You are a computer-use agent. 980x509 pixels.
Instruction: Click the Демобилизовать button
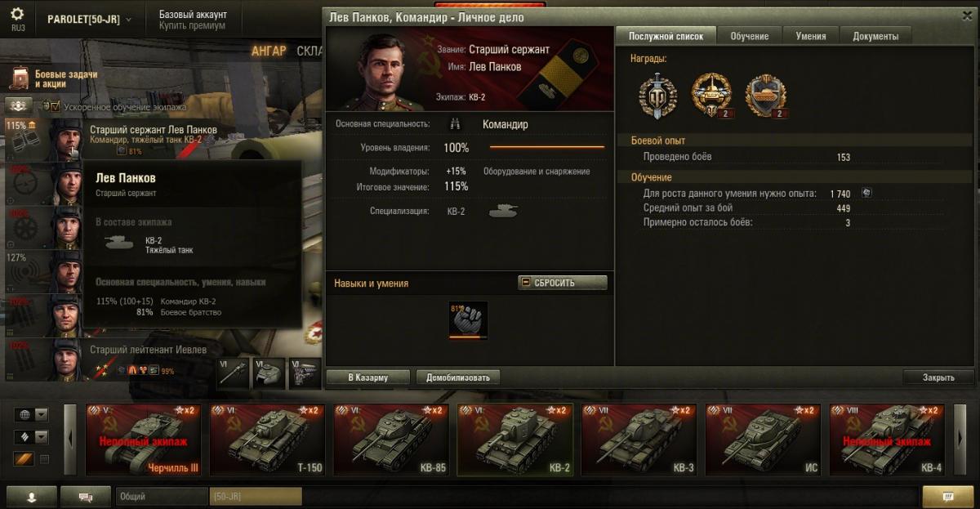point(458,377)
